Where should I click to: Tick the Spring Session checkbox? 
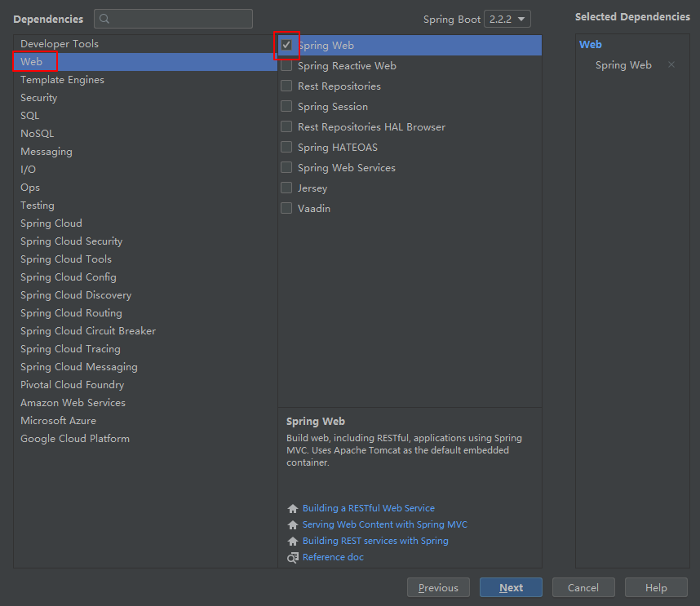point(286,106)
